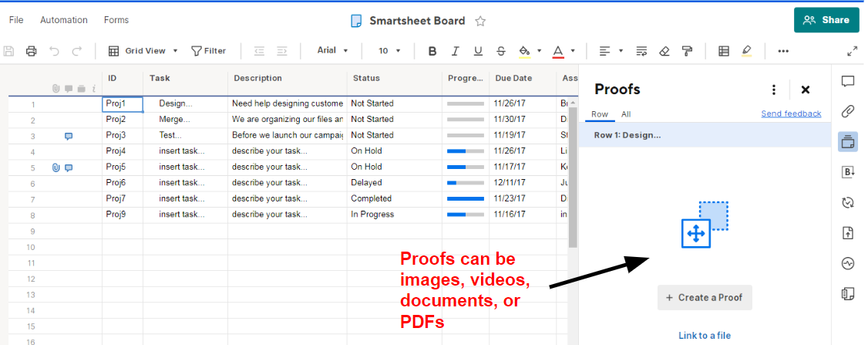Viewport: 868px width, 345px height.
Task: Click the Outdent icon
Action: point(259,51)
